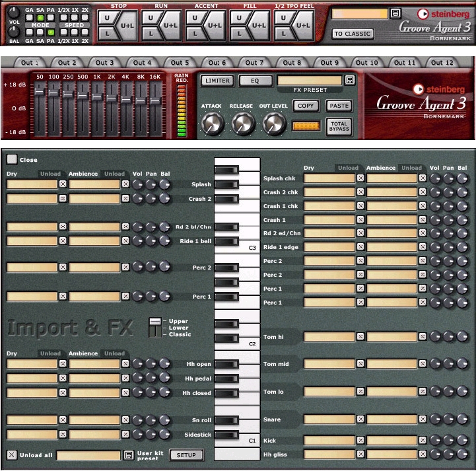Click the Hh open dry unload X
Screen dimensions: 476x471
(63, 363)
